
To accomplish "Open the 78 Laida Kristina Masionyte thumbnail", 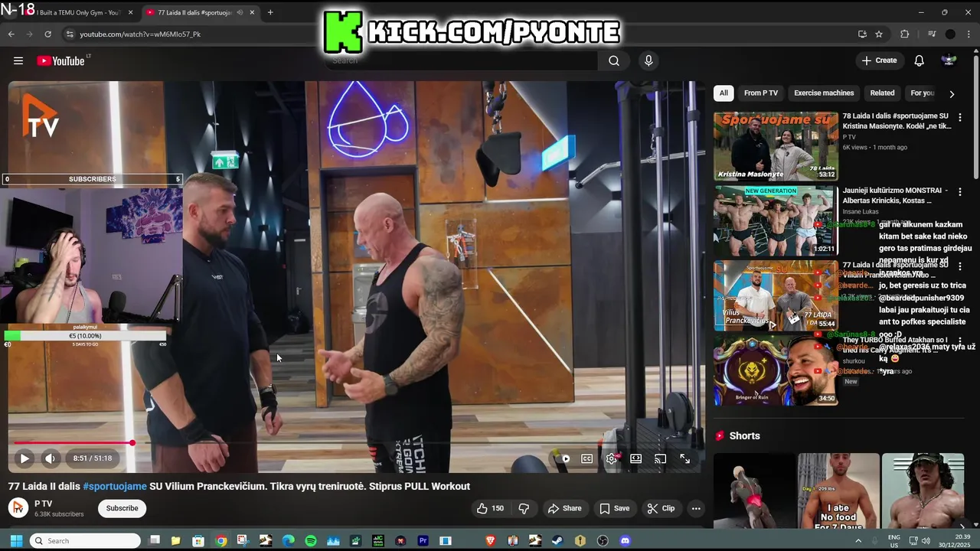I will 776,146.
